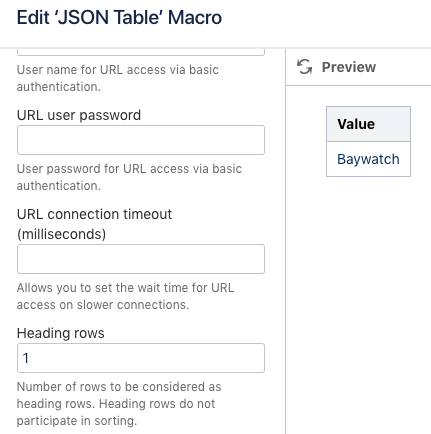431x434 pixels.
Task: Click the Baywatch cell in preview table
Action: pyautogui.click(x=368, y=159)
